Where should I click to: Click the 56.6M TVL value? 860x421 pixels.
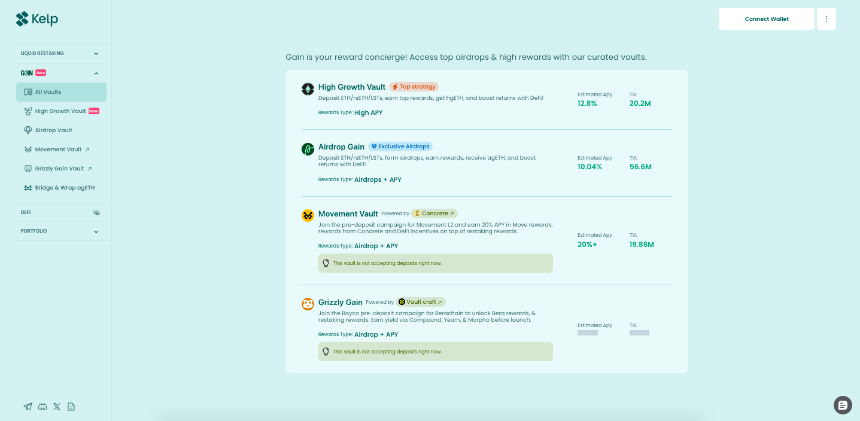641,167
